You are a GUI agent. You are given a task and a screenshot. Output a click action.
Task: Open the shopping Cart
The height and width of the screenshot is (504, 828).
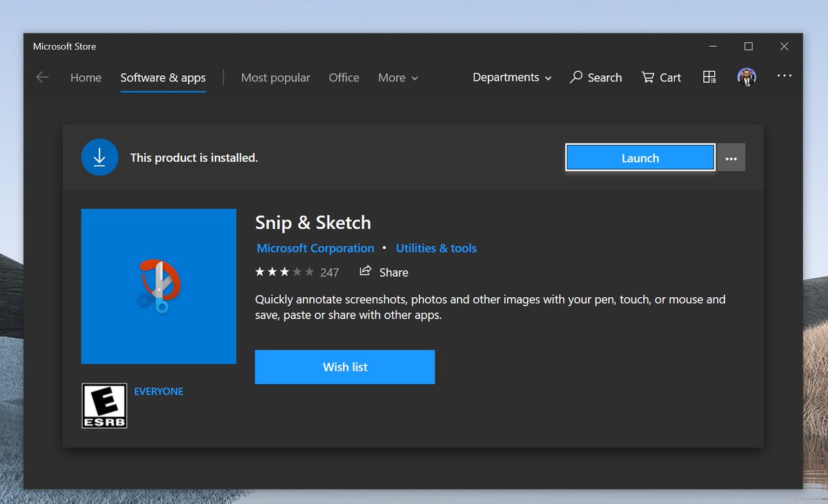[x=661, y=78]
